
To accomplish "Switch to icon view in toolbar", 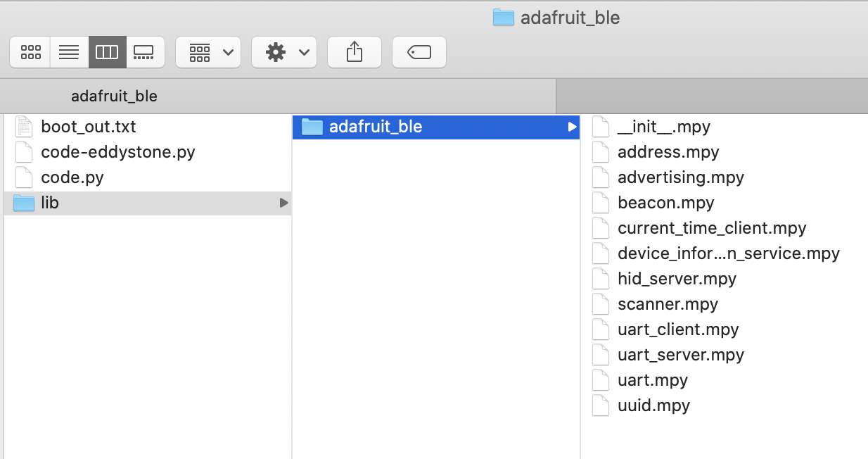I will tap(30, 52).
